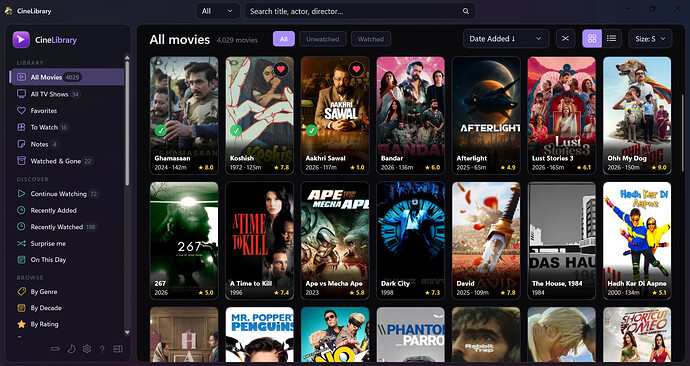Open settings with the gear icon
Screen dimensions: 690x366
coord(87,349)
